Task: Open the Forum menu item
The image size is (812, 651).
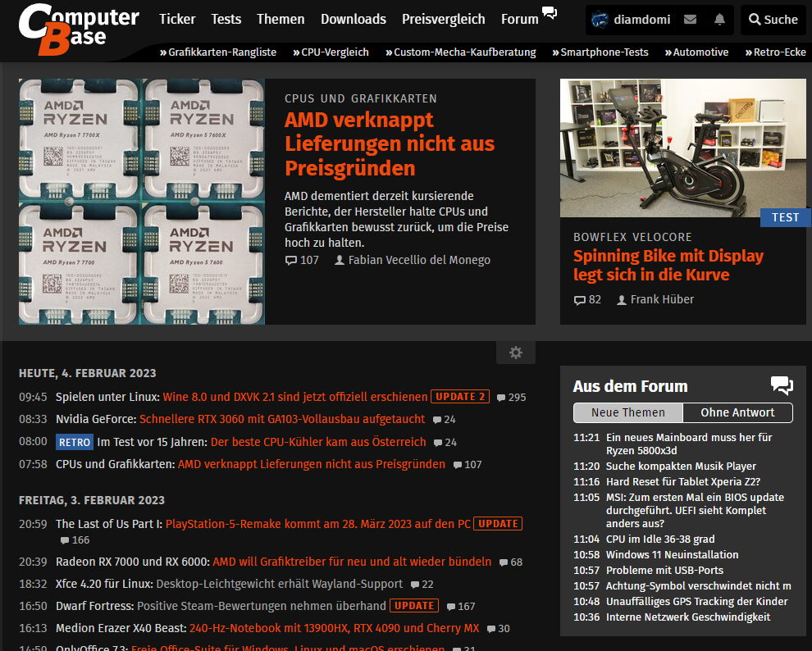Action: point(520,19)
